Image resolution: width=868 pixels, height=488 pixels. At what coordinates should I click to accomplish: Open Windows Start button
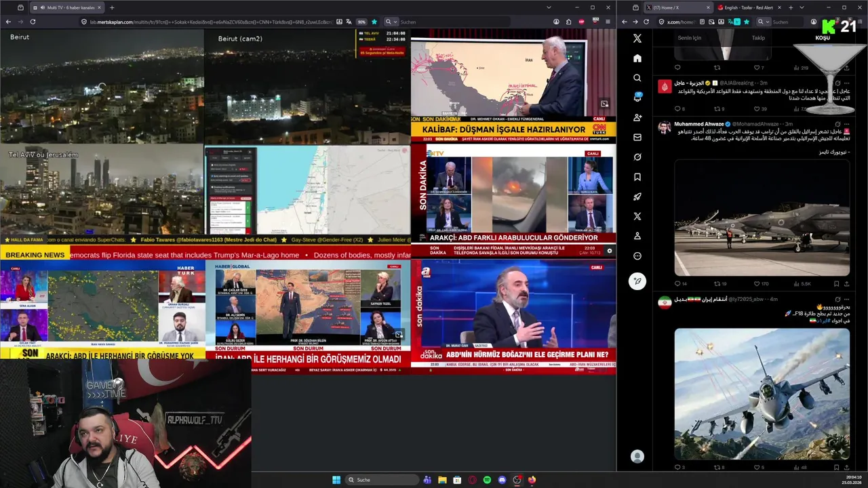click(336, 480)
